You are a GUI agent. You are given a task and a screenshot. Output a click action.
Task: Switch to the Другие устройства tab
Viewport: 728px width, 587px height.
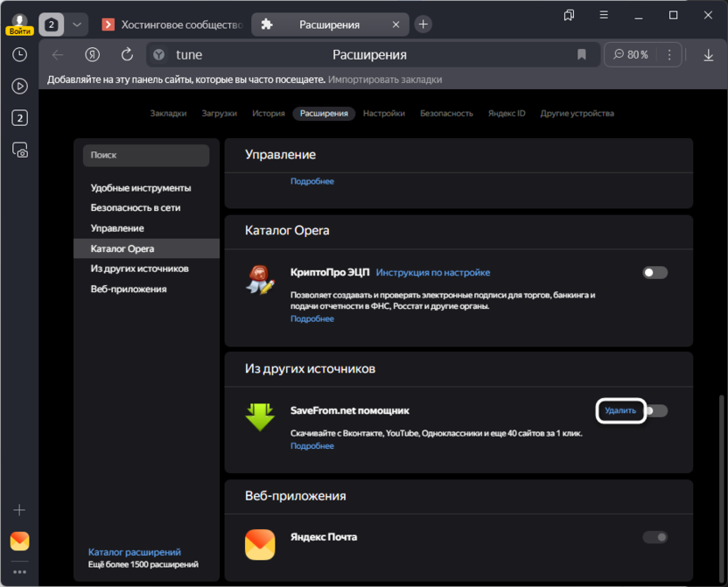(x=577, y=113)
